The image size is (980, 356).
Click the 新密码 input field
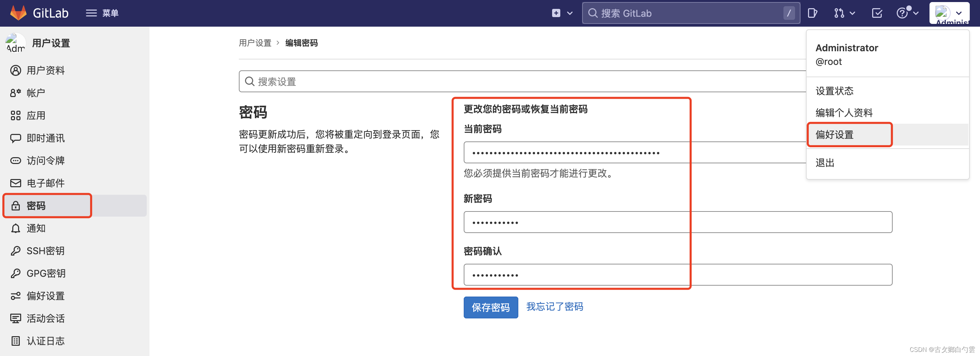click(678, 222)
